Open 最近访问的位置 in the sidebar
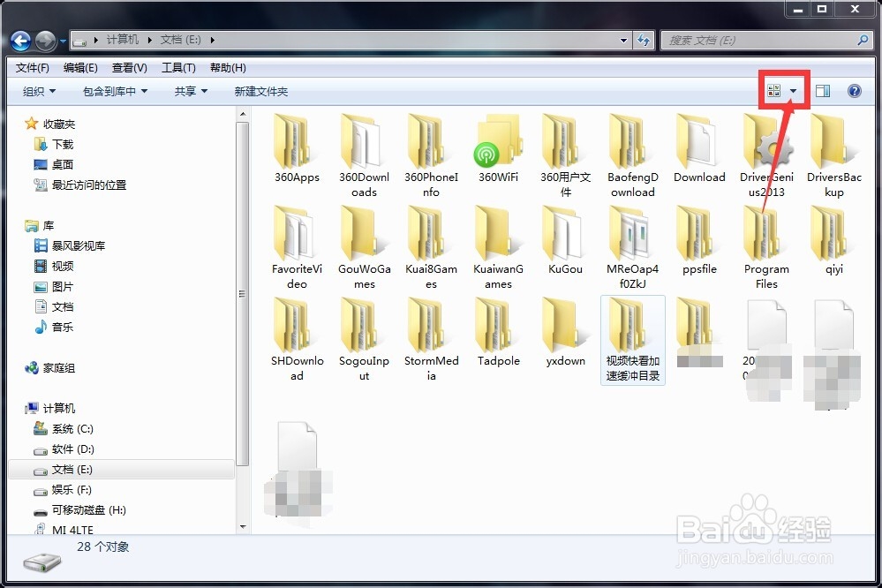 point(79,185)
